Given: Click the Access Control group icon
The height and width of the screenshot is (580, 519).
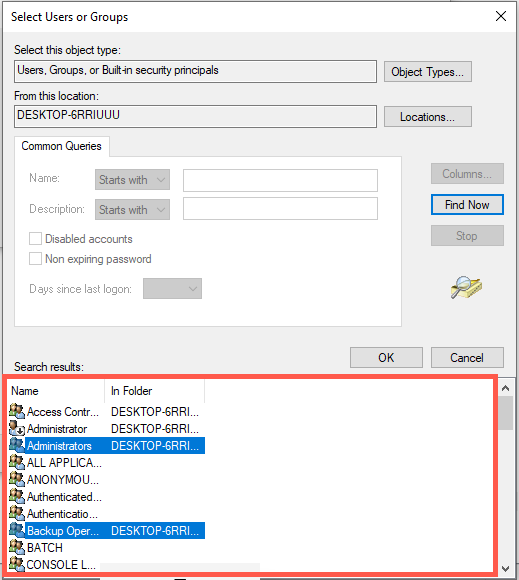Looking at the screenshot, I should point(17,411).
